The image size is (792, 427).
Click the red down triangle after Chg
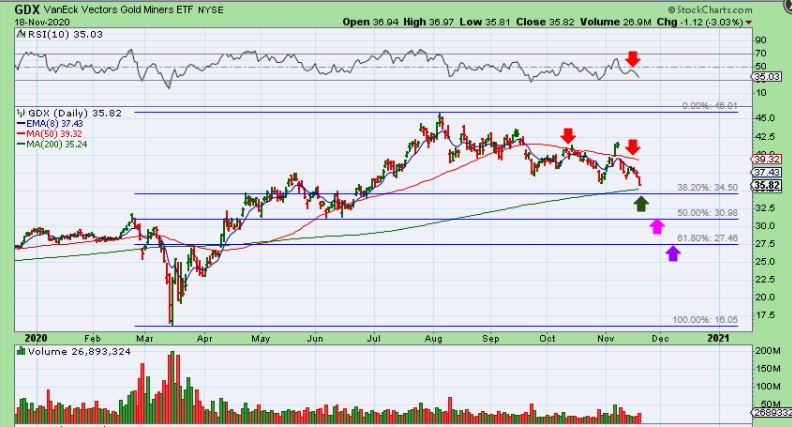click(749, 22)
